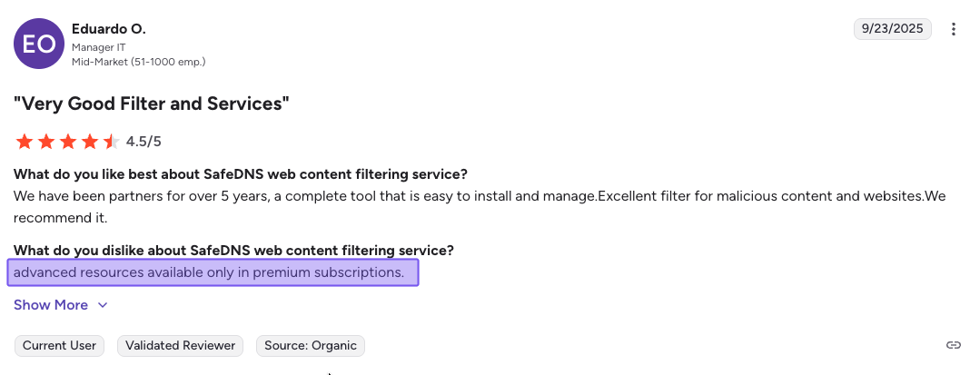The height and width of the screenshot is (375, 980).
Task: Click the third rating star
Action: pyautogui.click(x=68, y=142)
